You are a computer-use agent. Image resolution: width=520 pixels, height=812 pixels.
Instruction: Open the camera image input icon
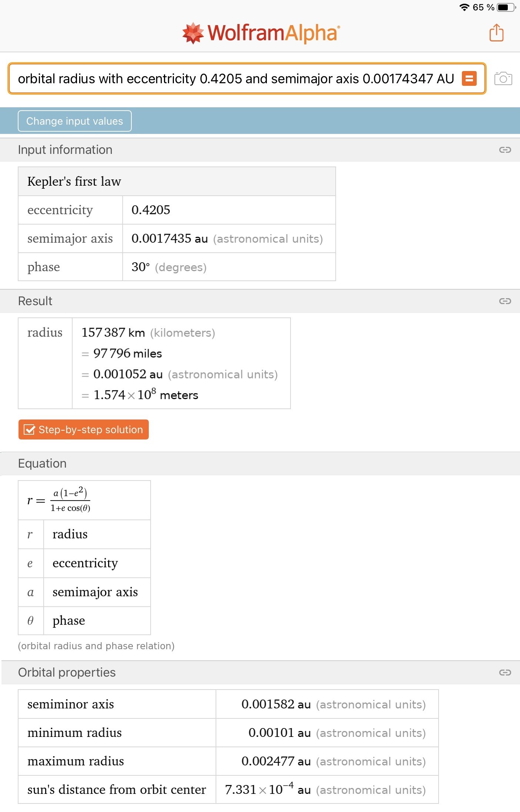click(x=503, y=78)
